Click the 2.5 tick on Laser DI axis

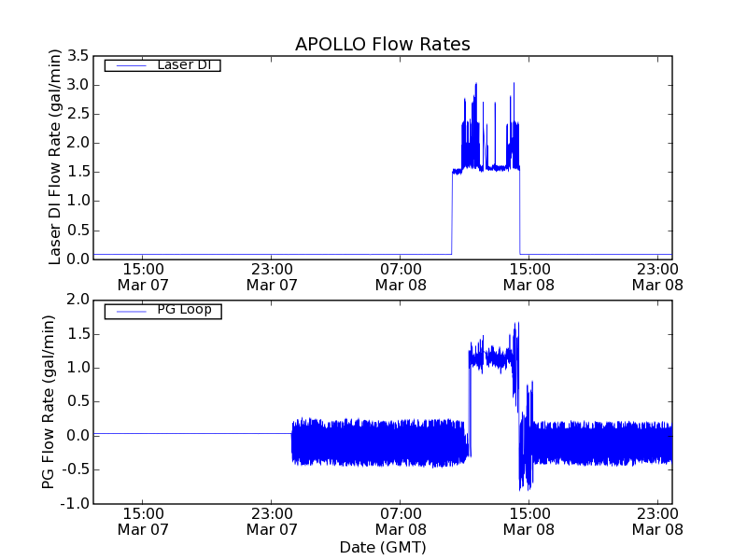click(x=78, y=114)
